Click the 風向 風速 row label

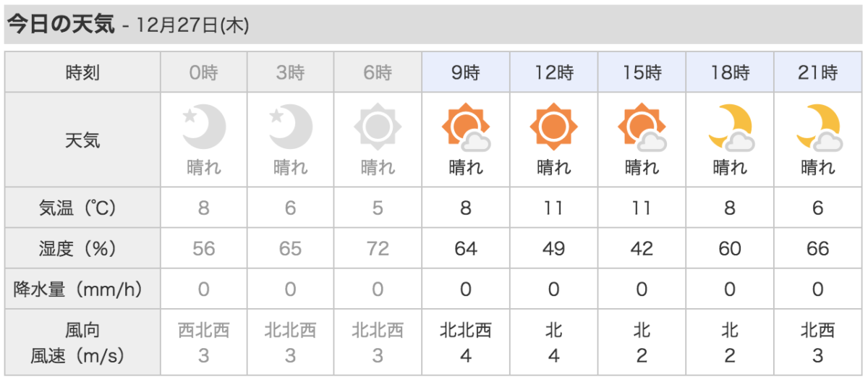pyautogui.click(x=82, y=343)
